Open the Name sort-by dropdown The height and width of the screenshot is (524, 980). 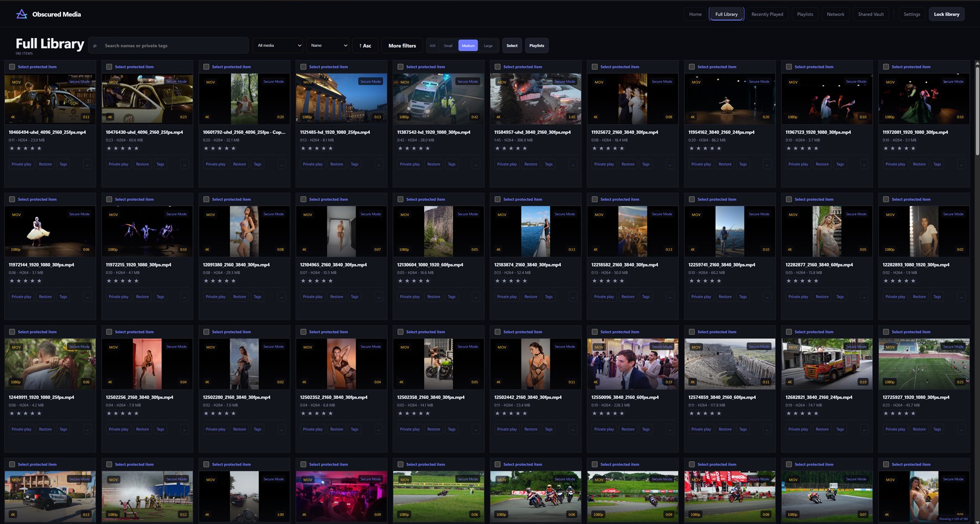pyautogui.click(x=328, y=46)
